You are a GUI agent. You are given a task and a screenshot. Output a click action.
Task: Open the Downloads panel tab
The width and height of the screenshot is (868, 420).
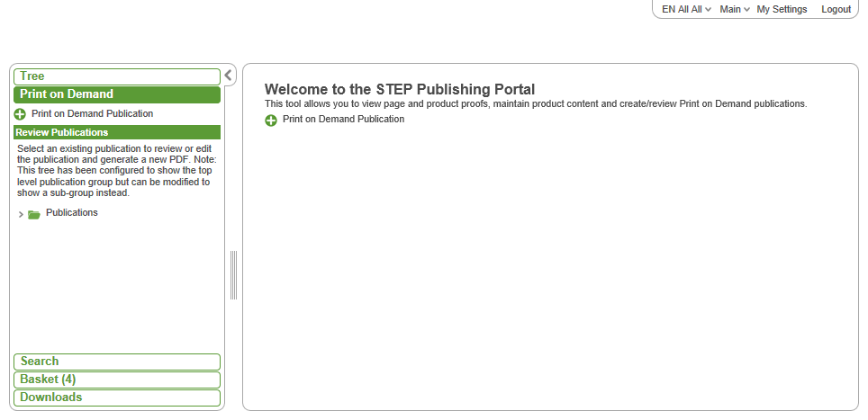coord(117,398)
